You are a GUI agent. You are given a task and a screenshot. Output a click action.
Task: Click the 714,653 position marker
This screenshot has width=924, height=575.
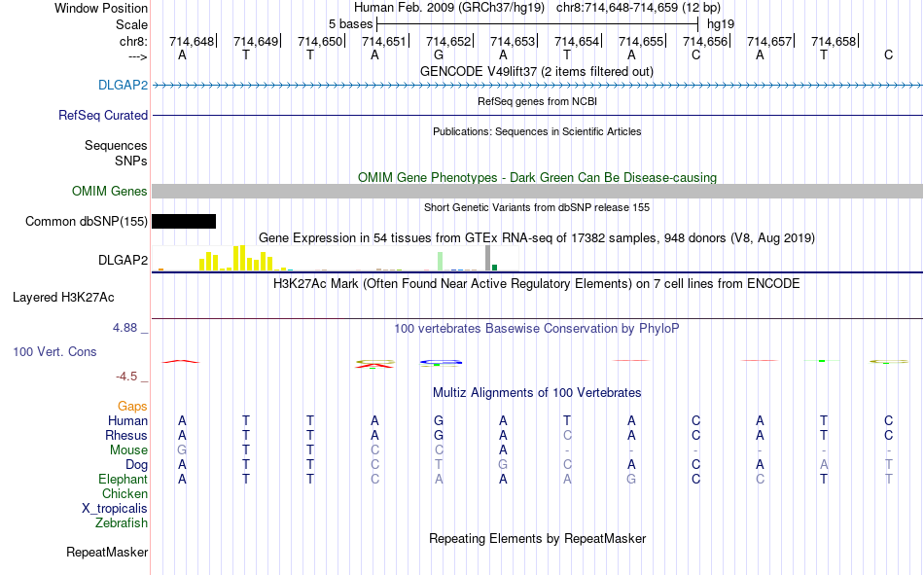tap(513, 41)
